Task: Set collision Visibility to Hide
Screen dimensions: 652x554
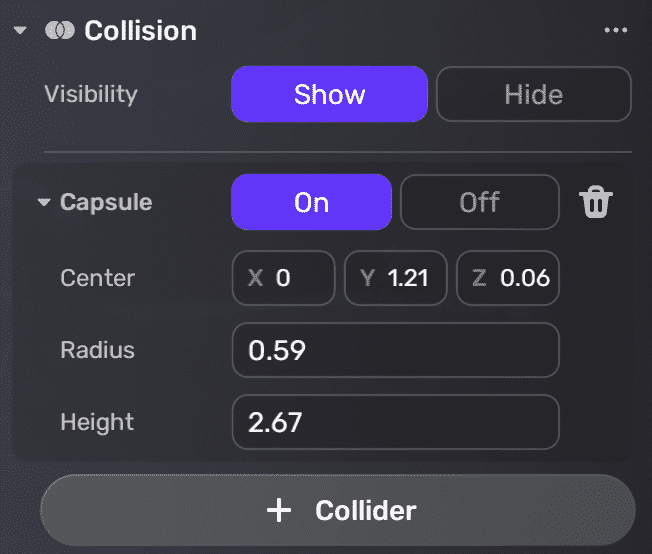Action: coord(533,95)
